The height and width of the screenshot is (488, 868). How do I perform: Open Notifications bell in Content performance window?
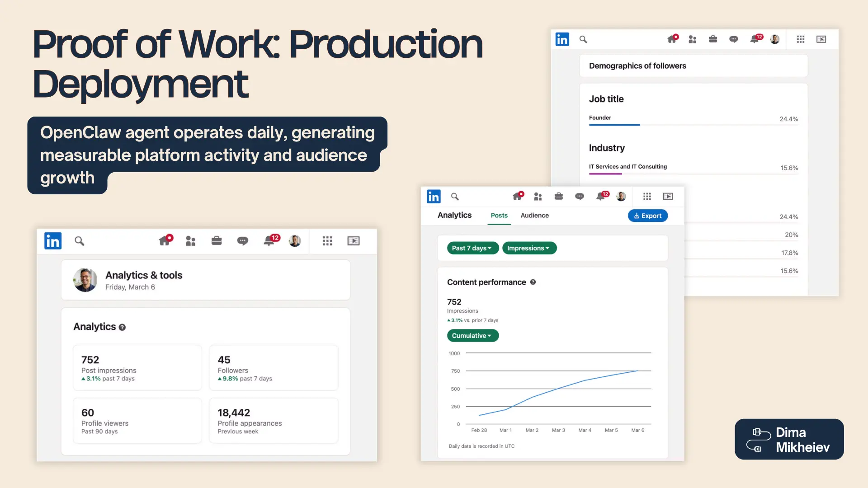point(602,196)
